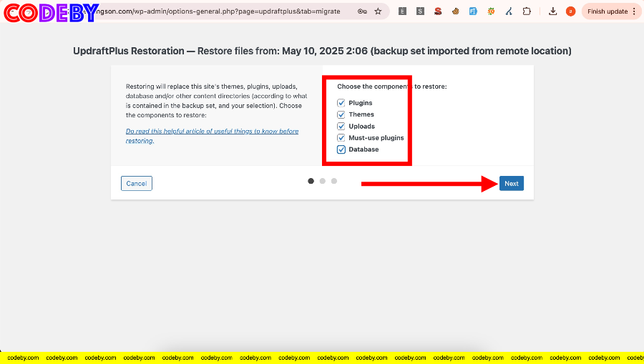Bookmark this page with the star icon

click(378, 11)
